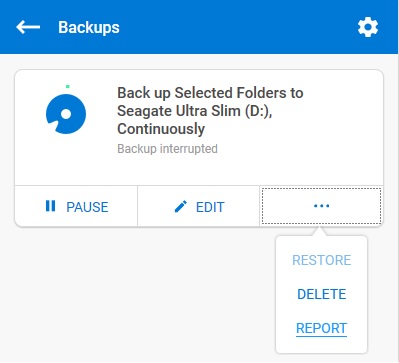
Task: Click the pencil edit icon
Action: pos(181,207)
